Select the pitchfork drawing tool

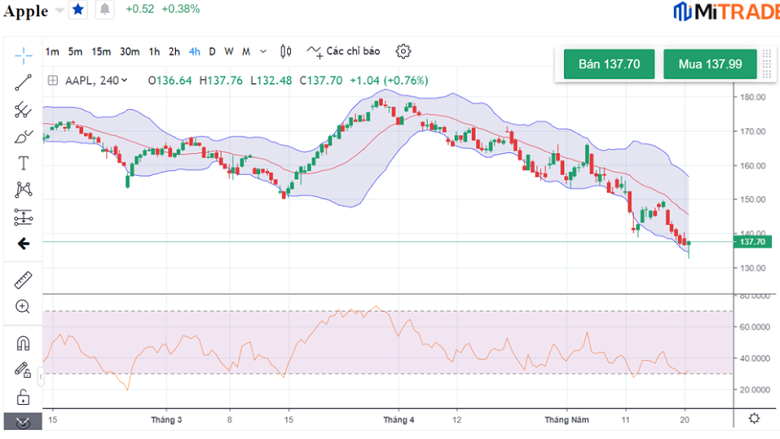(x=23, y=110)
